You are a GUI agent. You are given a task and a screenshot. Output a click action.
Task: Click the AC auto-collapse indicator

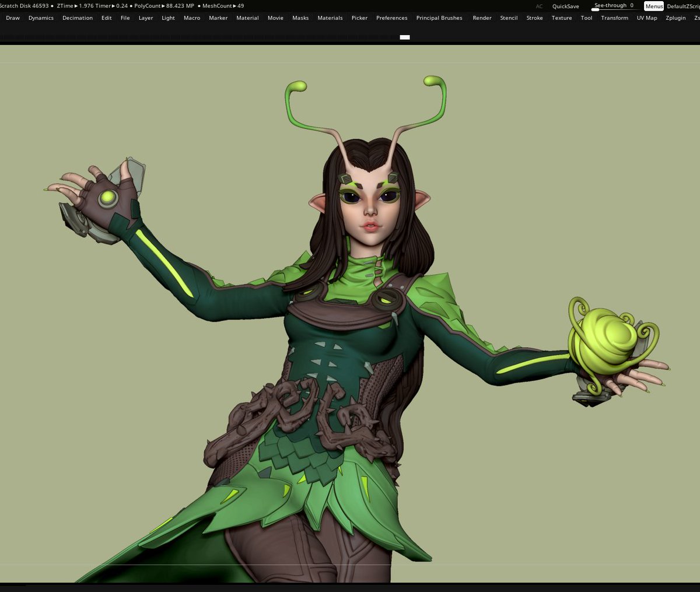(x=539, y=6)
